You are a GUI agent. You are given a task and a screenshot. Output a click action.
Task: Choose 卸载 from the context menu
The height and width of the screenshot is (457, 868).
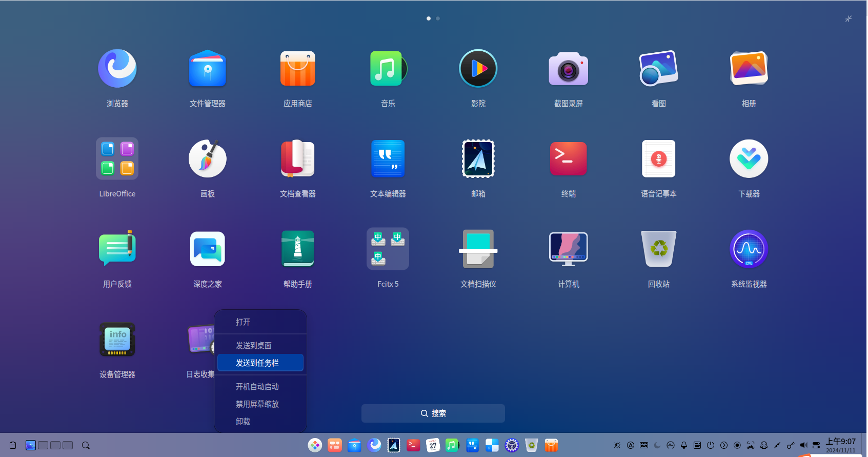point(260,422)
